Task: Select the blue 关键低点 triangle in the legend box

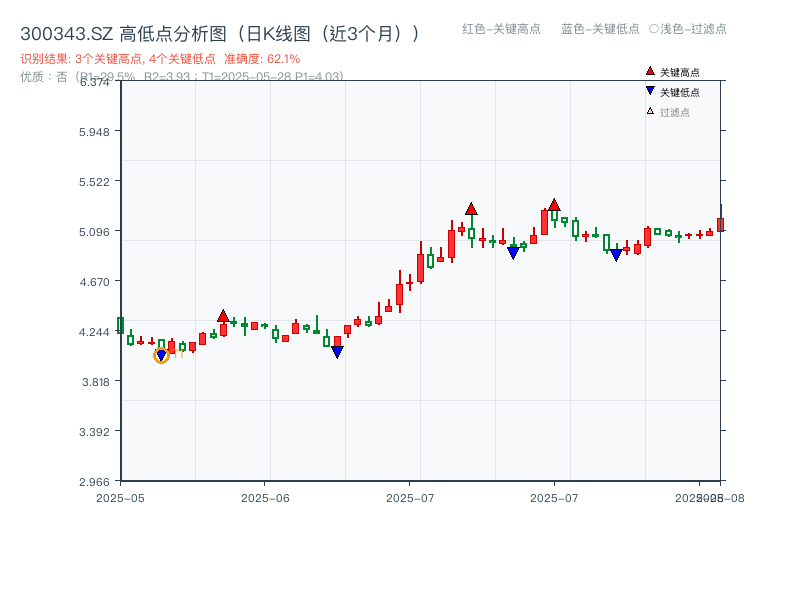Action: pyautogui.click(x=649, y=91)
